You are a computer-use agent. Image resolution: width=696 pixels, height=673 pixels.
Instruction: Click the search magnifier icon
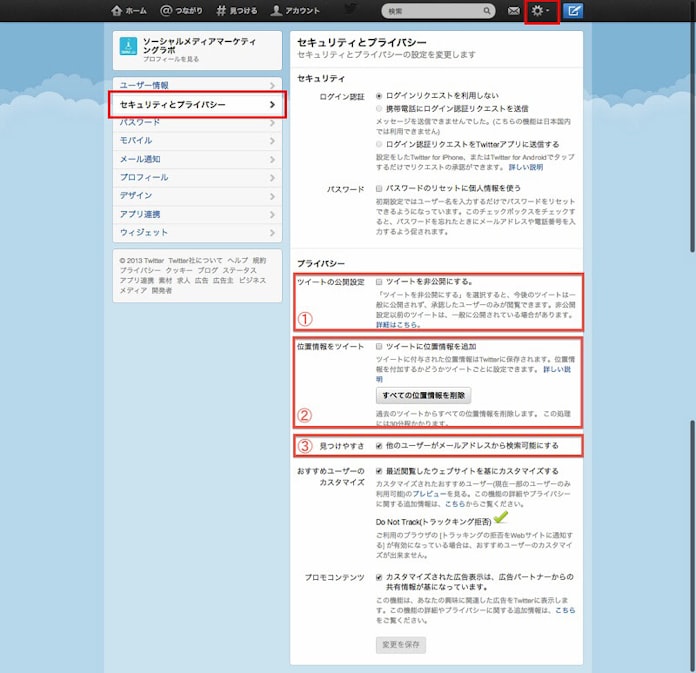487,11
